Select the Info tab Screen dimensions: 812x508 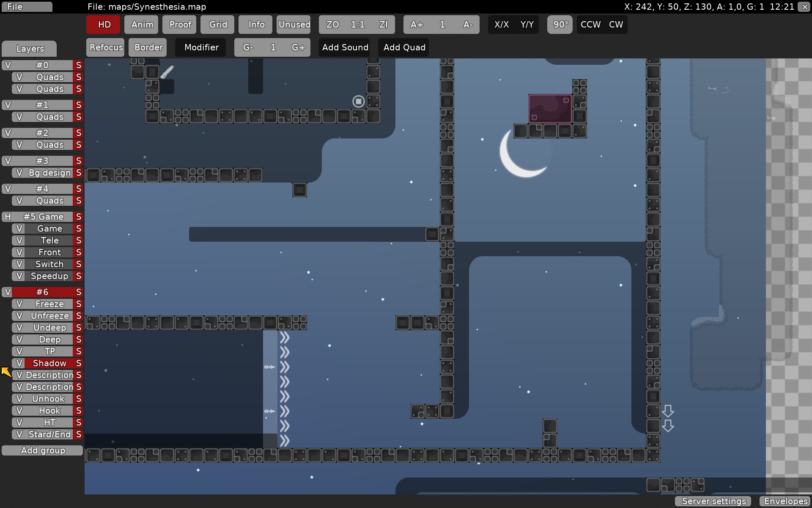pyautogui.click(x=256, y=24)
